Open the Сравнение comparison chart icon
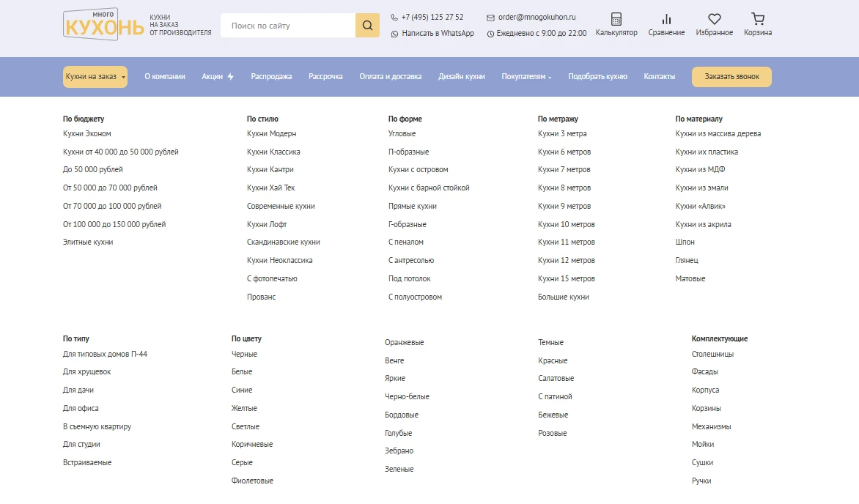 click(666, 20)
